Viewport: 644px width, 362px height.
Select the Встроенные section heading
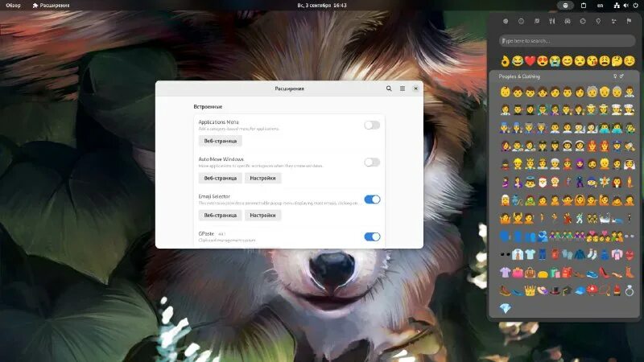[208, 106]
